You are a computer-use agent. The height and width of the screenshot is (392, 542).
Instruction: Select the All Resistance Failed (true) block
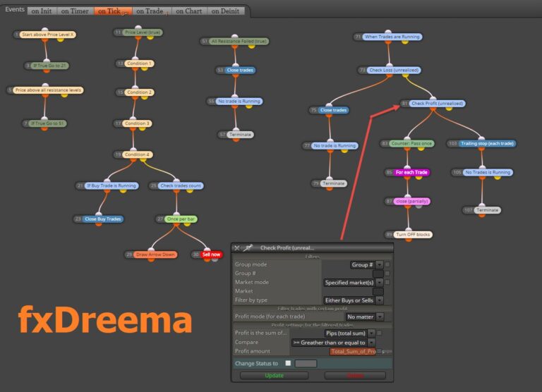239,42
